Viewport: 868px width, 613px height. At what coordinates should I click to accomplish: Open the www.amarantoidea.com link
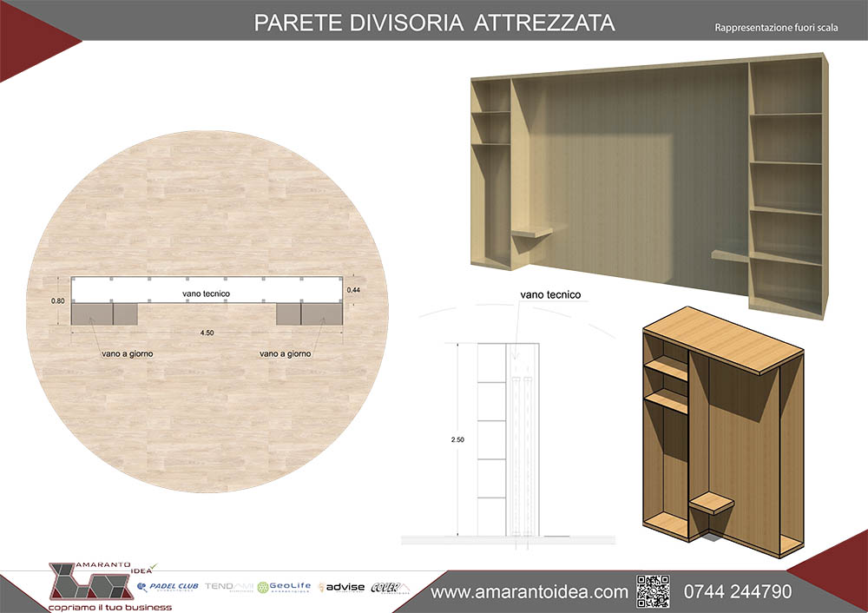tap(529, 592)
